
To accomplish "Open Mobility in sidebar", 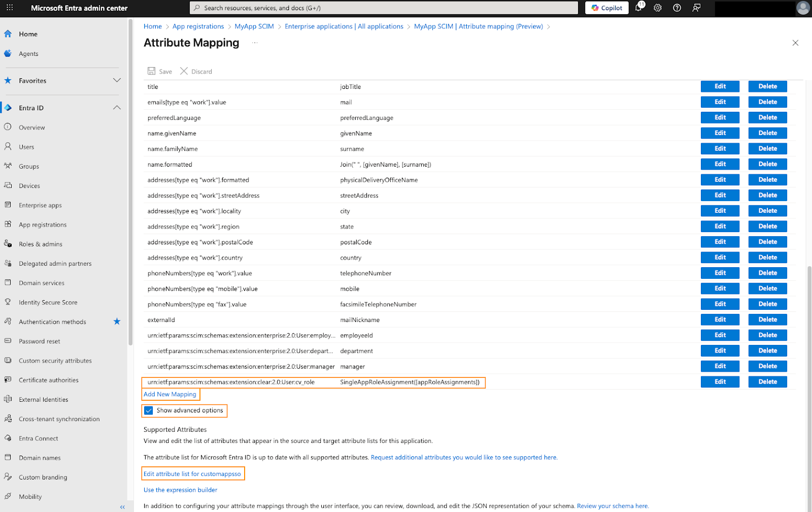I will click(x=30, y=497).
